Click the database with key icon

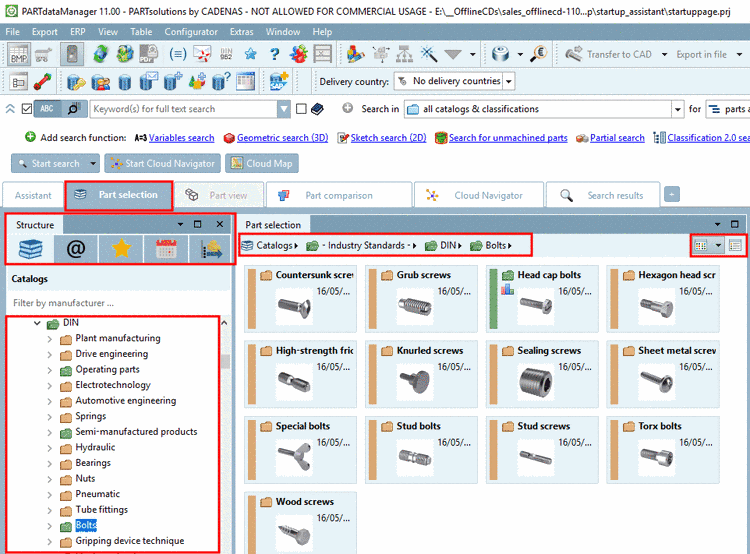[76, 82]
